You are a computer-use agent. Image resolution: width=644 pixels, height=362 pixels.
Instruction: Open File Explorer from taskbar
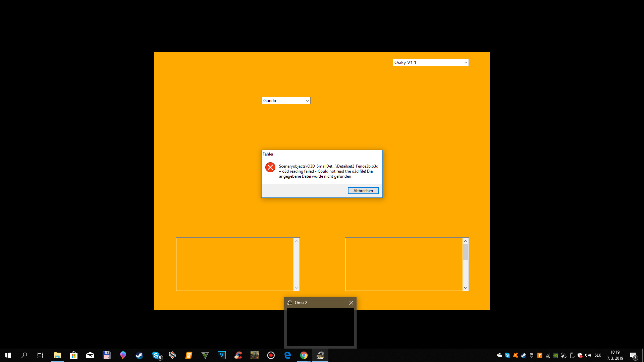click(x=57, y=355)
